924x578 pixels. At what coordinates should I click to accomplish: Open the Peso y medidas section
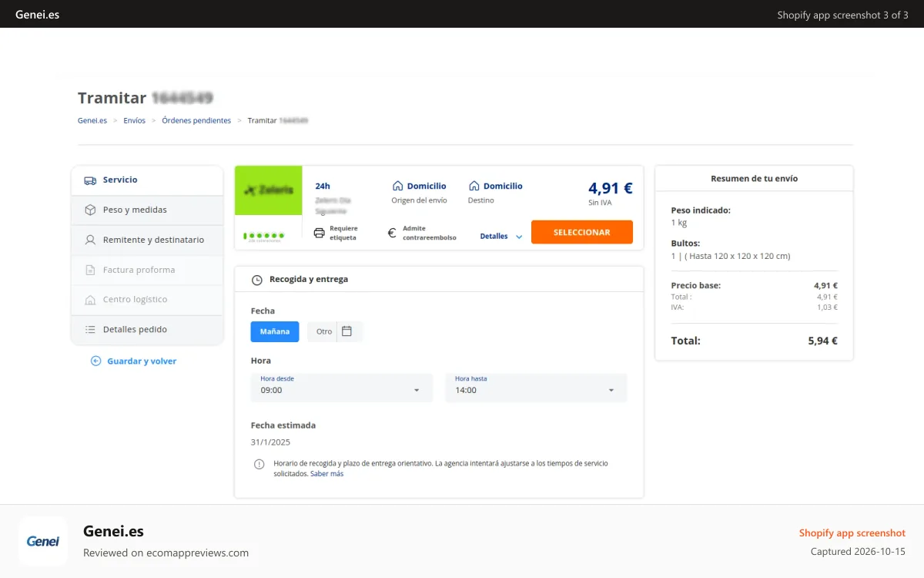tap(147, 210)
